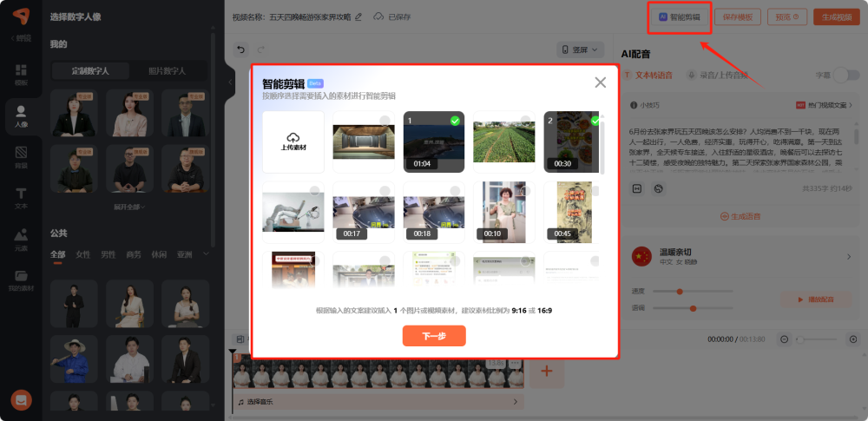
Task: Open the 温暖亲切 voice selector
Action: 741,256
